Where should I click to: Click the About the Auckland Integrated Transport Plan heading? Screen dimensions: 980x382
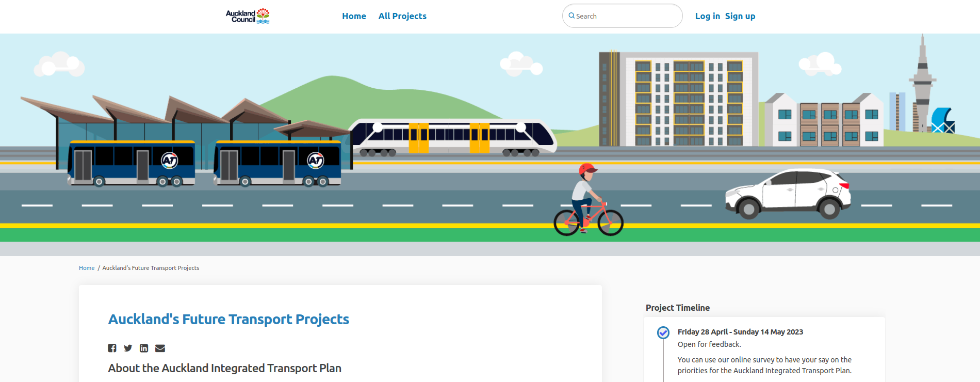coord(224,368)
